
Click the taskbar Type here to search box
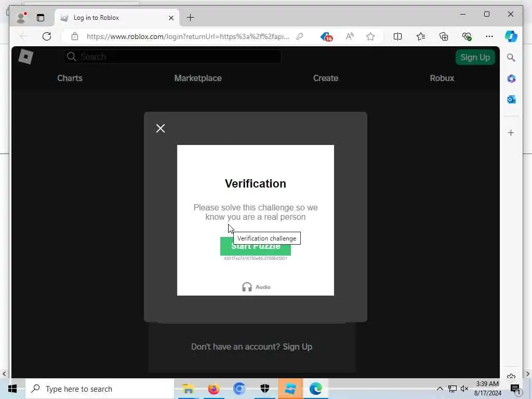(x=100, y=389)
